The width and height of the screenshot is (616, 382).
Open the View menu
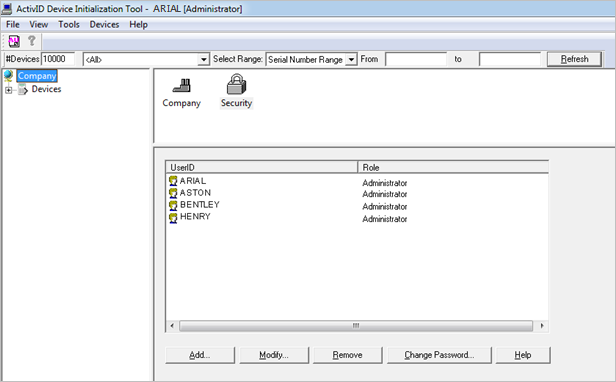coord(38,24)
